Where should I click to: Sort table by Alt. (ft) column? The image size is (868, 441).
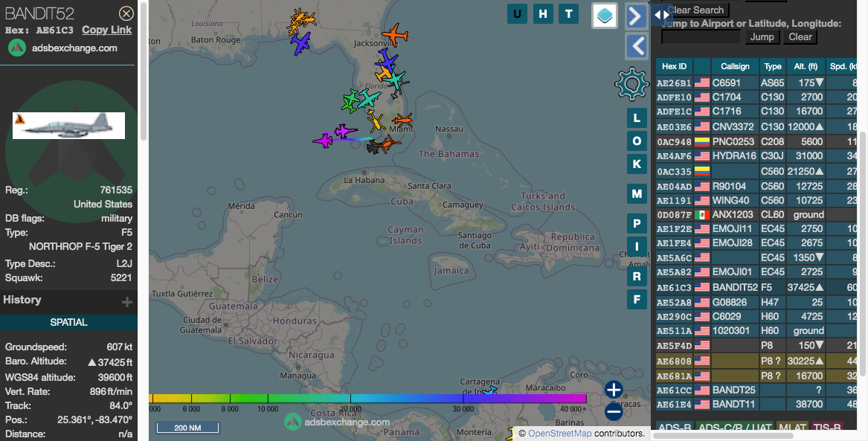[x=806, y=66]
